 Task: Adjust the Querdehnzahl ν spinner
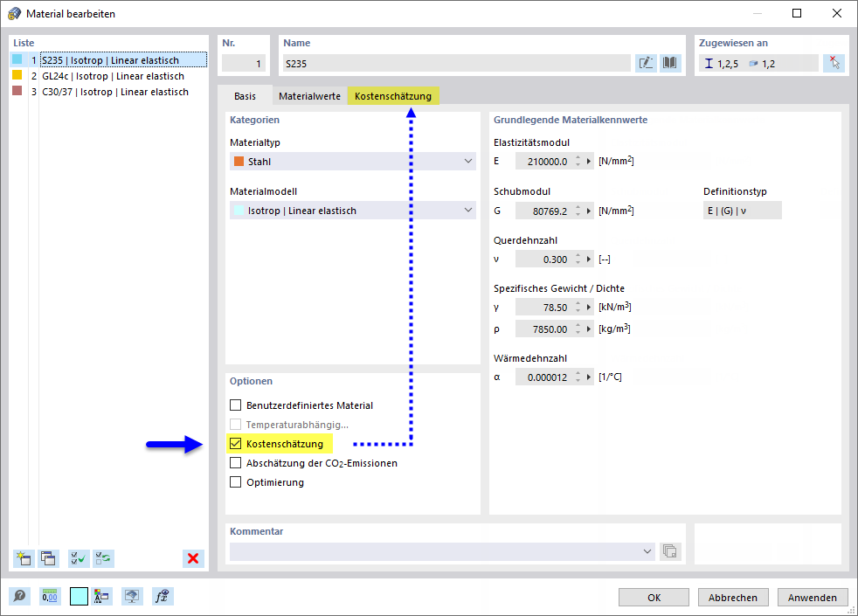click(578, 260)
